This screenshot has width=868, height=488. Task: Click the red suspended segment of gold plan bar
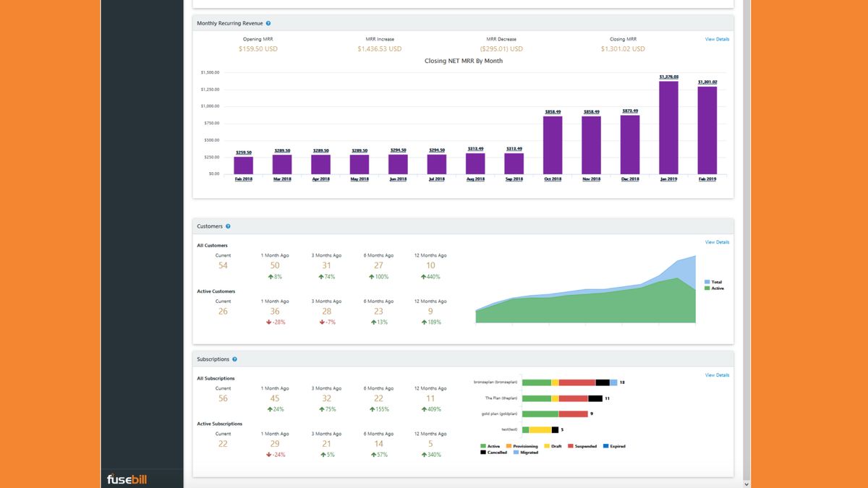pyautogui.click(x=574, y=414)
